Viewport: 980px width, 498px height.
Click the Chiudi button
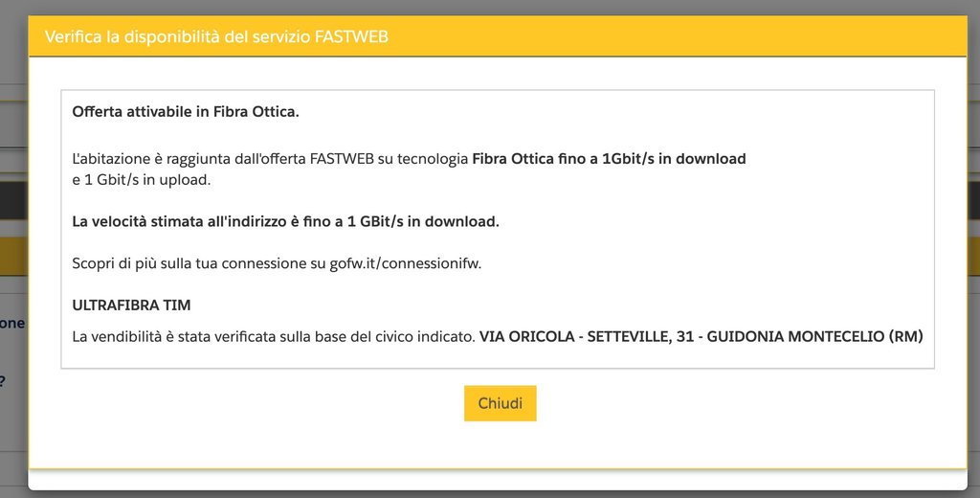(500, 403)
